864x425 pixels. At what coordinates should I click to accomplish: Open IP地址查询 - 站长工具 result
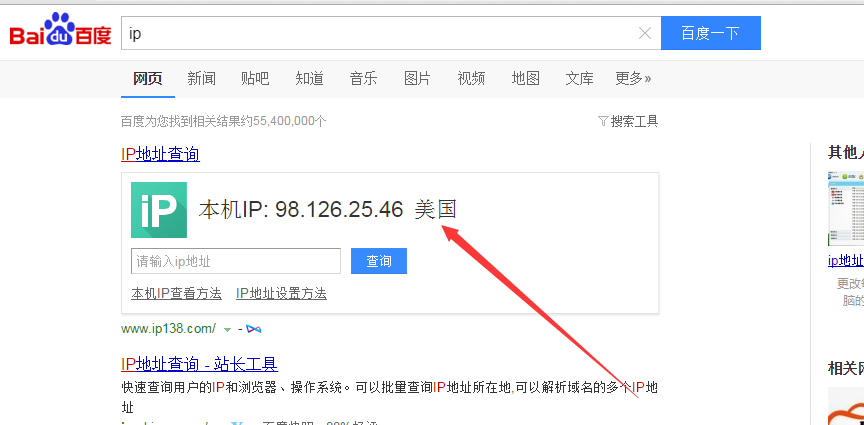(x=199, y=364)
